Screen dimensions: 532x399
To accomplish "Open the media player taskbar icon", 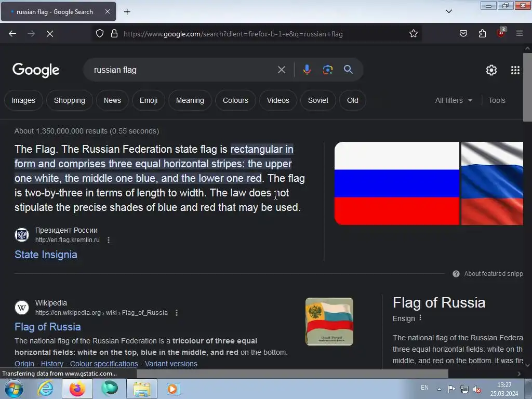I will tap(172, 389).
